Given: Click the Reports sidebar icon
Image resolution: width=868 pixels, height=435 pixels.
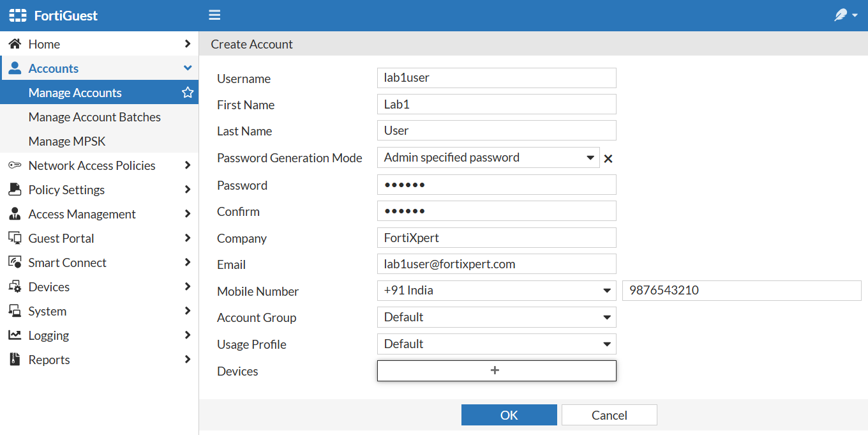Looking at the screenshot, I should (15, 359).
